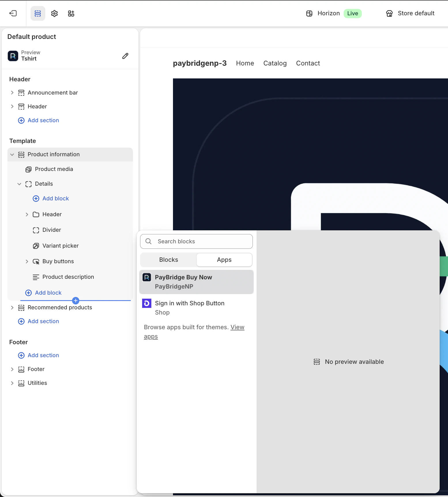Click the Sign in with Shop app icon

tap(147, 303)
